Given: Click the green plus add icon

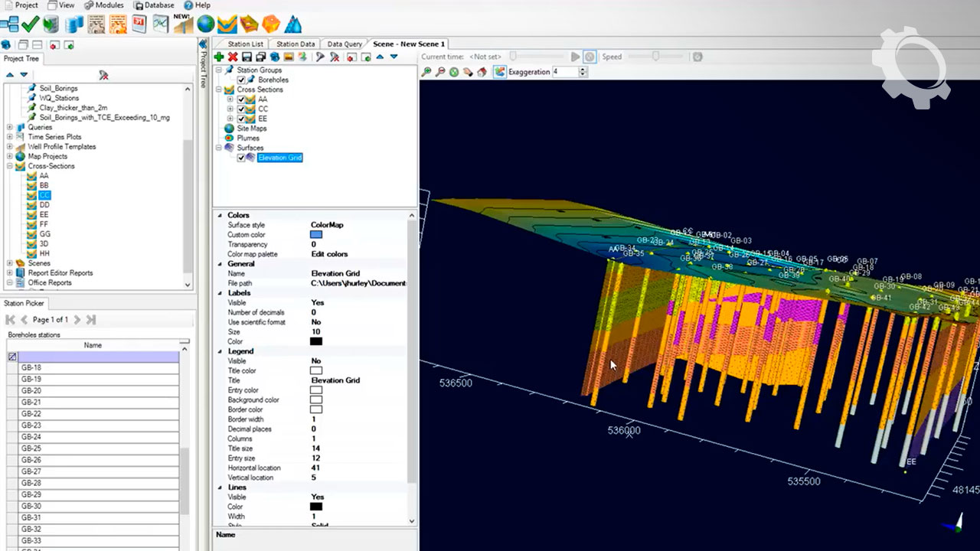Looking at the screenshot, I should [x=219, y=57].
